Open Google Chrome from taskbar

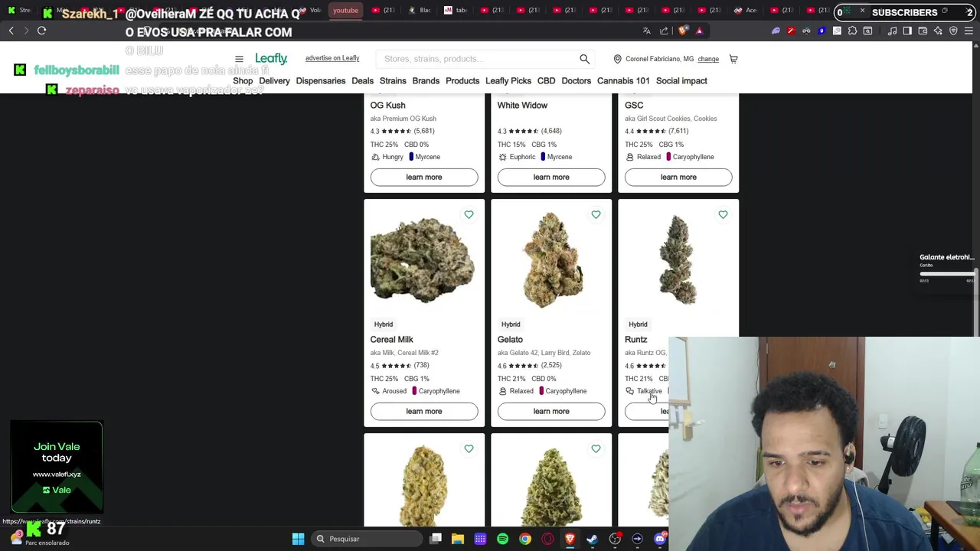(524, 539)
